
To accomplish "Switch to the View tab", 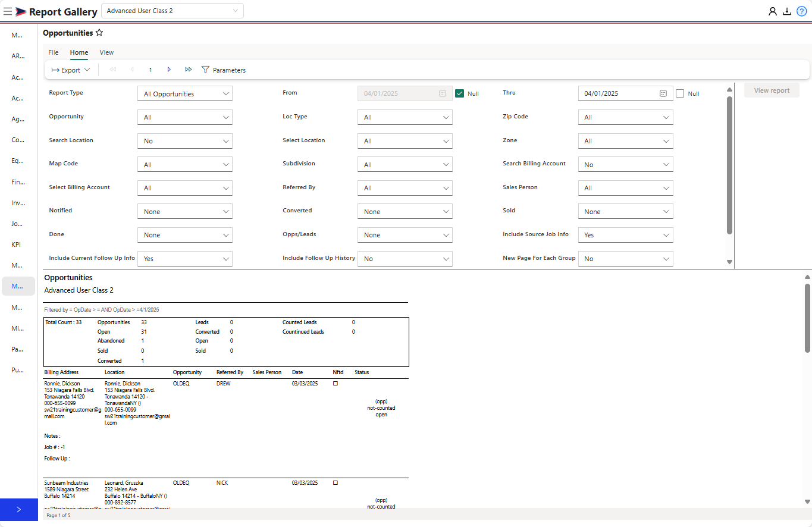I will click(106, 52).
